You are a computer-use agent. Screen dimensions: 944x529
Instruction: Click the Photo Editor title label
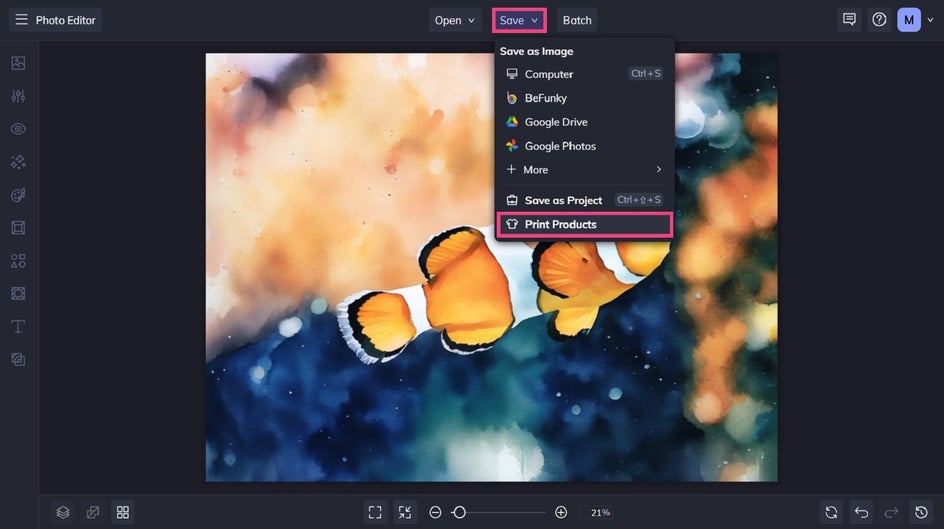click(x=66, y=20)
